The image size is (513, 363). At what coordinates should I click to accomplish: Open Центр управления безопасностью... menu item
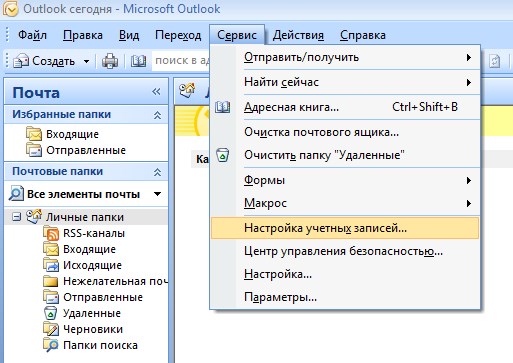(345, 251)
